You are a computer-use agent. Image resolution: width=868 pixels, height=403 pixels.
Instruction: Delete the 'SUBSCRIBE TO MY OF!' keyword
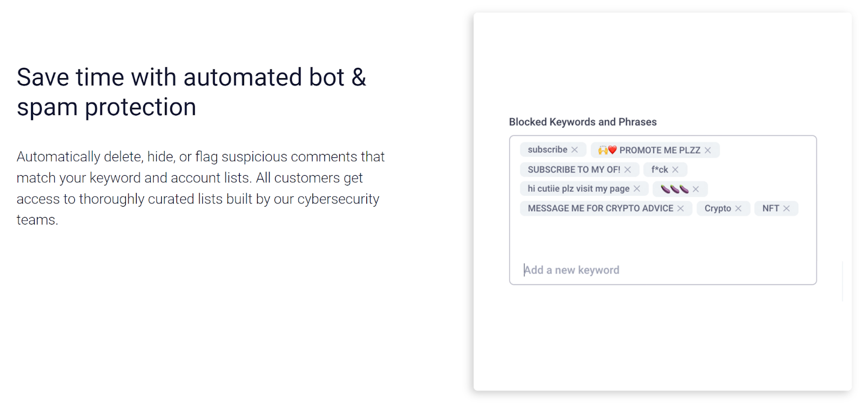tap(627, 170)
